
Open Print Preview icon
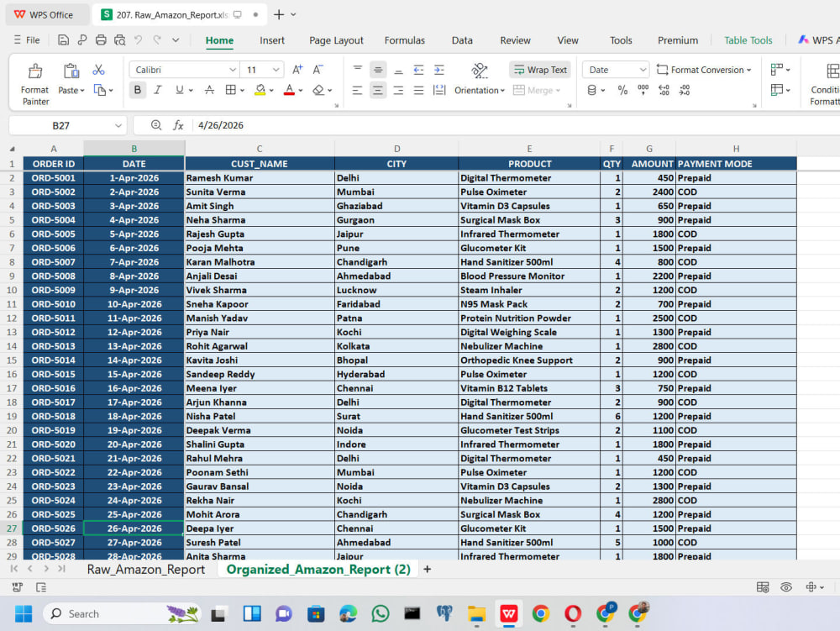(119, 39)
